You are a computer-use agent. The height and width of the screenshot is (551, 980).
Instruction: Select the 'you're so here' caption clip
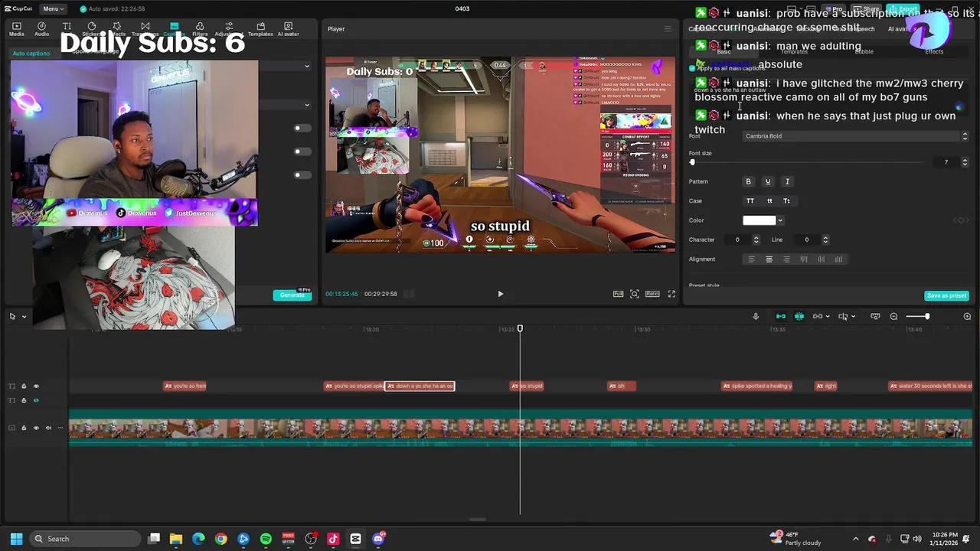click(x=185, y=386)
